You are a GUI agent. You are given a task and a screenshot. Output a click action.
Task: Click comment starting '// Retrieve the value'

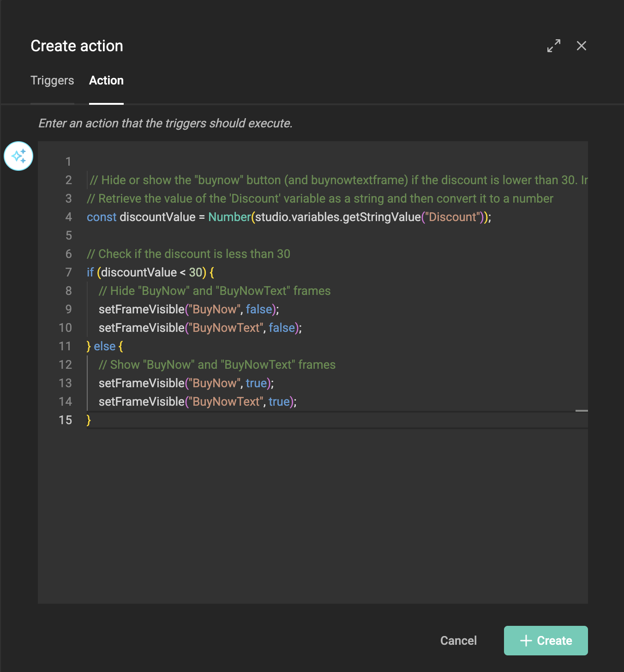320,198
